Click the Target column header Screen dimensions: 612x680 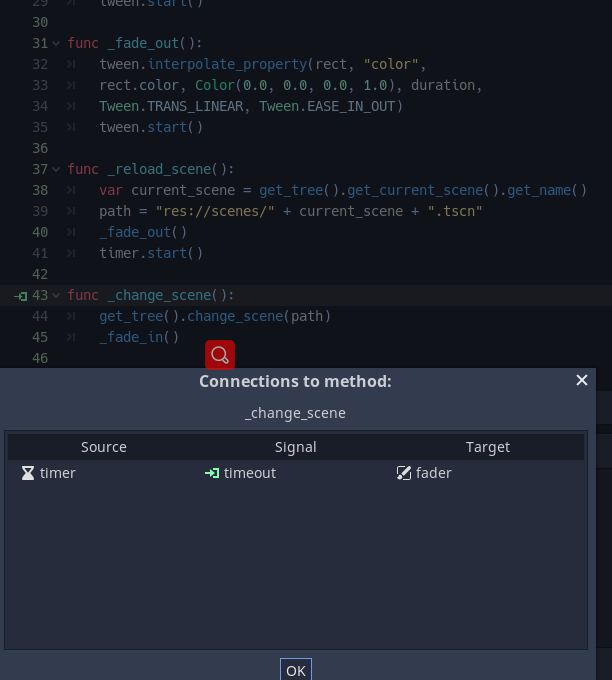(x=488, y=447)
